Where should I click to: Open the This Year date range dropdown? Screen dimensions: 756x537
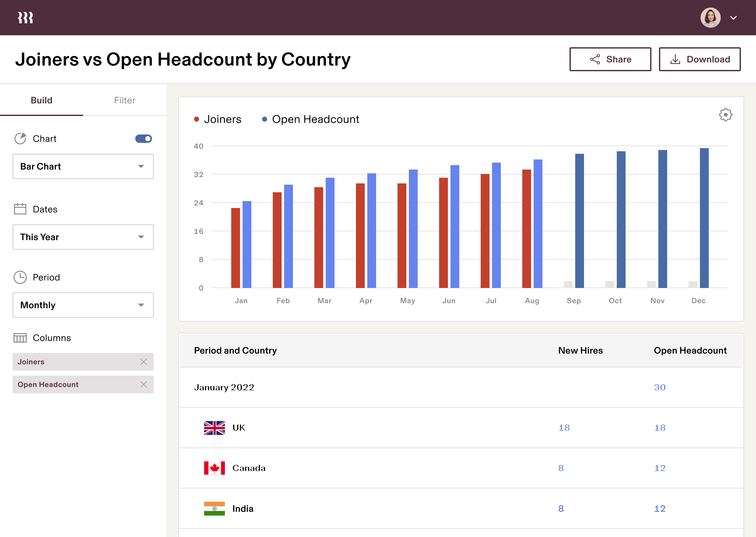(83, 237)
